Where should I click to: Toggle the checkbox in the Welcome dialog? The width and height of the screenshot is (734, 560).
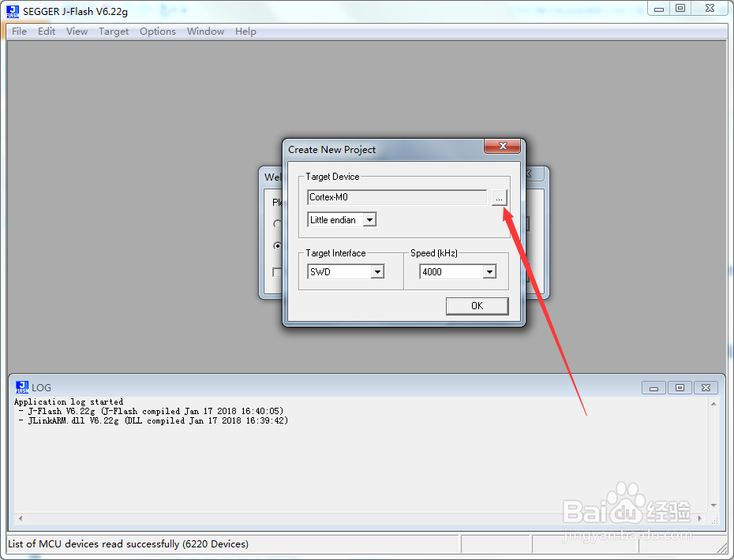point(277,272)
